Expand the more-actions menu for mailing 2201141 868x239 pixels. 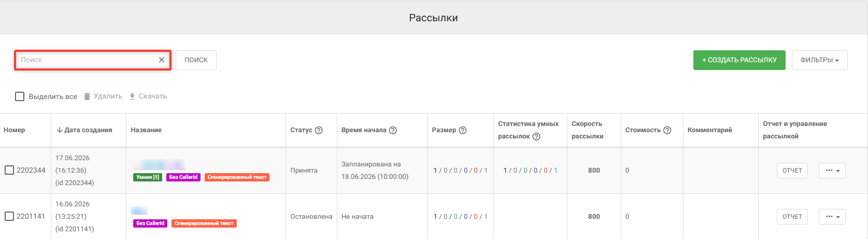(832, 217)
